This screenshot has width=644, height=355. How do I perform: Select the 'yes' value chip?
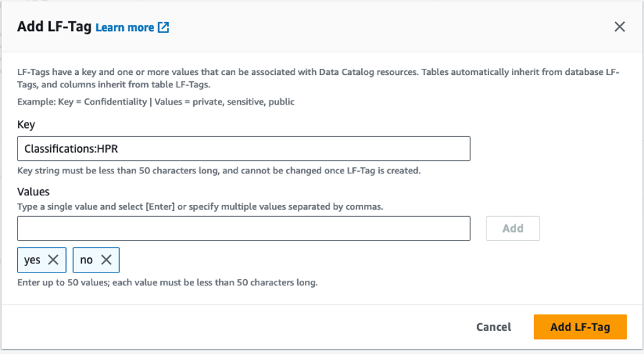pyautogui.click(x=32, y=260)
